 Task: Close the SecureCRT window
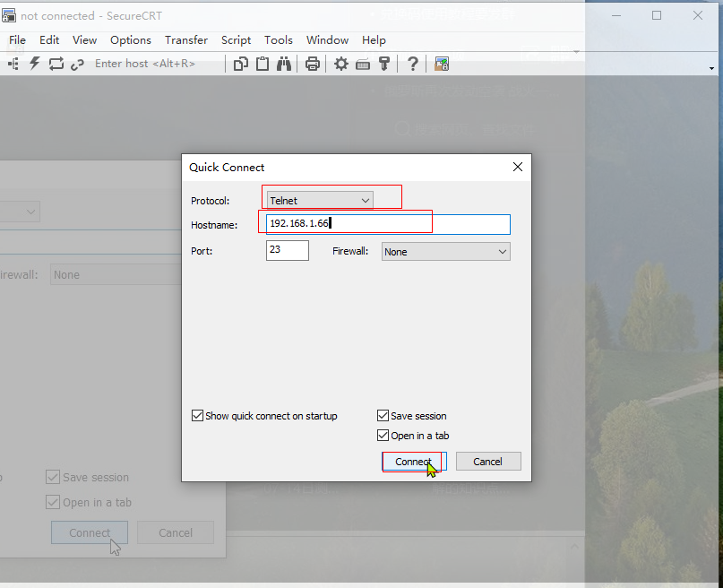pos(698,15)
